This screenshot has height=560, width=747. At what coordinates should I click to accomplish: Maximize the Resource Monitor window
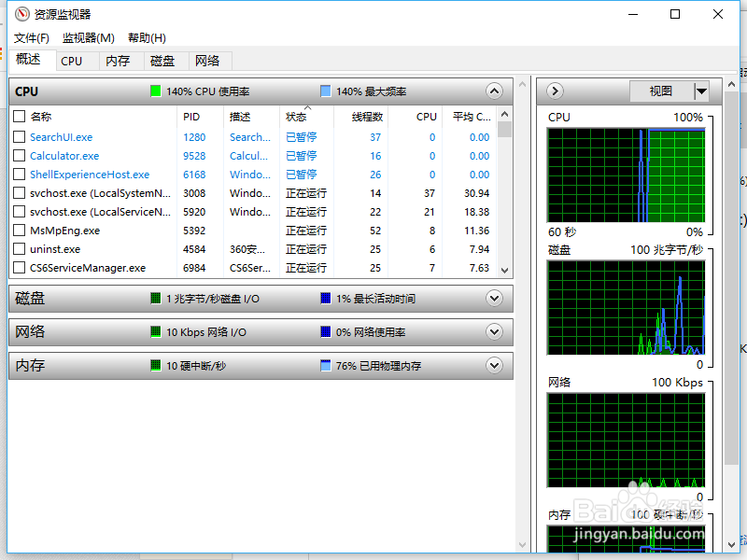pos(675,14)
